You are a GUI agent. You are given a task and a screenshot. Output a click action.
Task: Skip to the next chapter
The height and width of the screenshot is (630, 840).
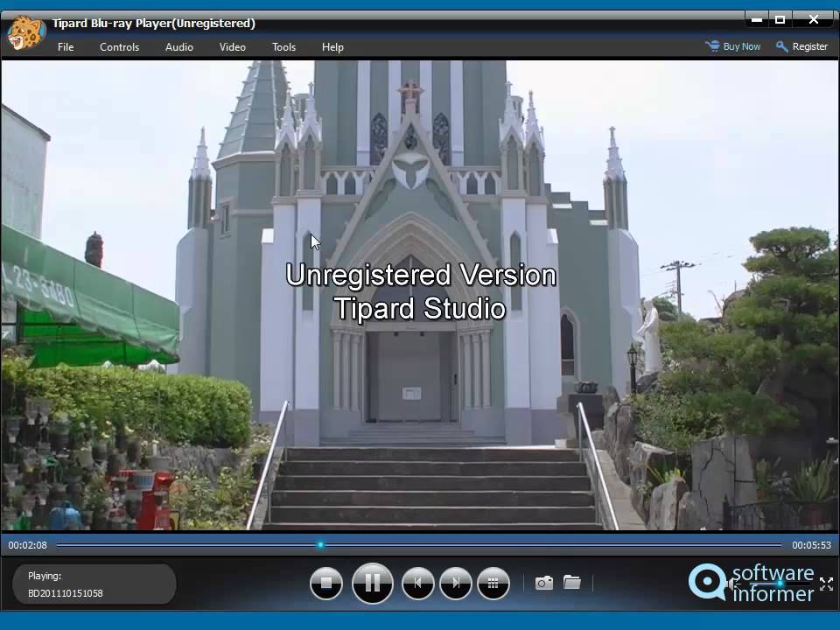point(456,583)
